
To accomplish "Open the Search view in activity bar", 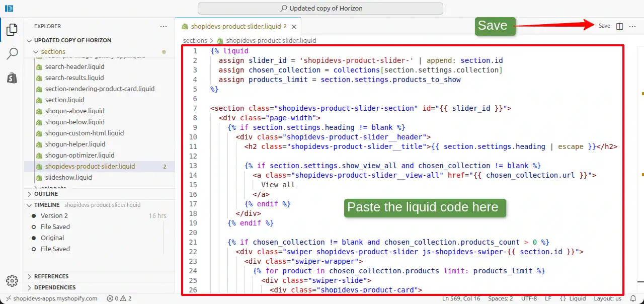I will coord(12,54).
